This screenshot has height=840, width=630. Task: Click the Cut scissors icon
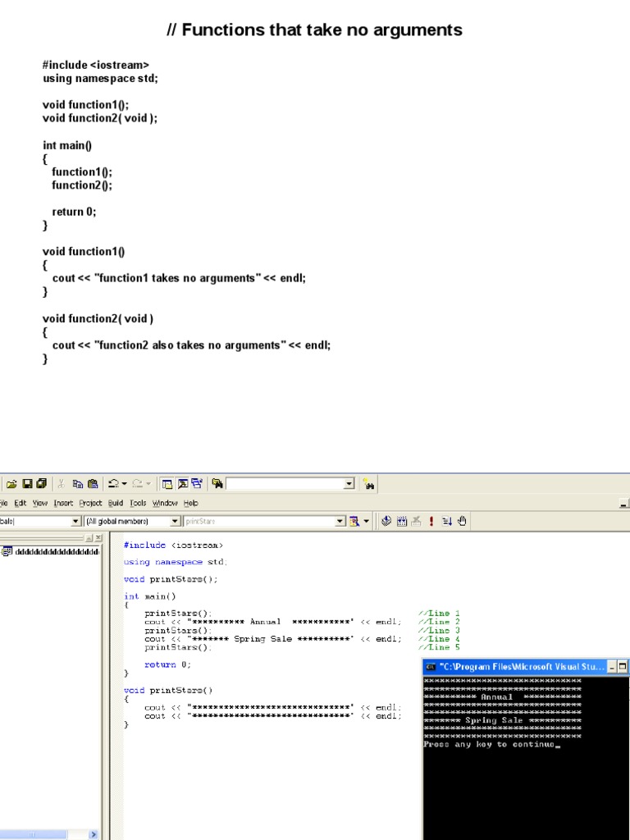coord(61,484)
